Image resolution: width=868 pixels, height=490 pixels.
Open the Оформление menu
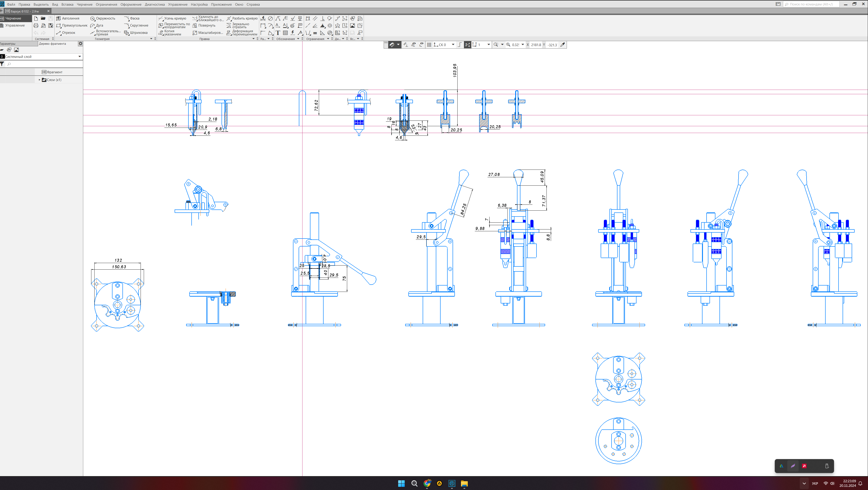click(131, 4)
